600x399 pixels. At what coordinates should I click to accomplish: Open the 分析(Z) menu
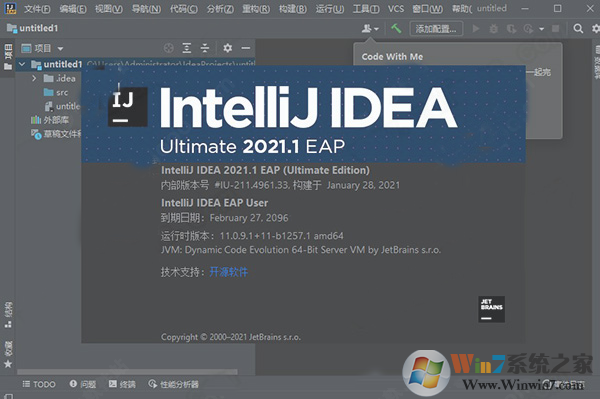220,9
